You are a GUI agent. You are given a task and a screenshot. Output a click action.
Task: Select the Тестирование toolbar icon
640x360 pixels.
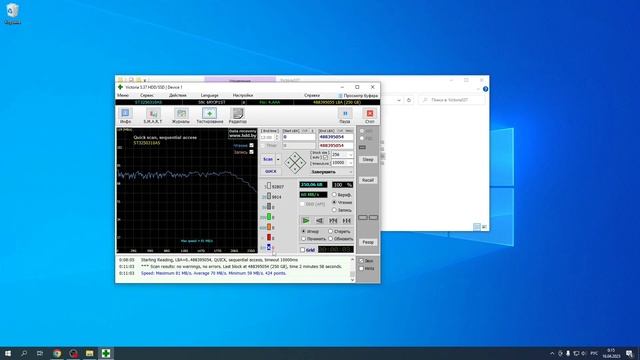click(x=210, y=116)
